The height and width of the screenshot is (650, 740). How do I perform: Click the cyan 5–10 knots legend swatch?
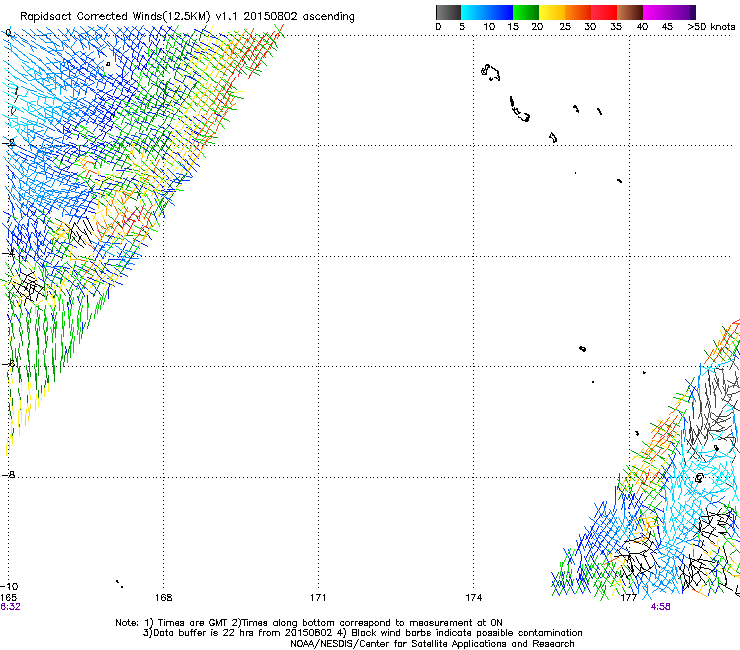click(474, 12)
